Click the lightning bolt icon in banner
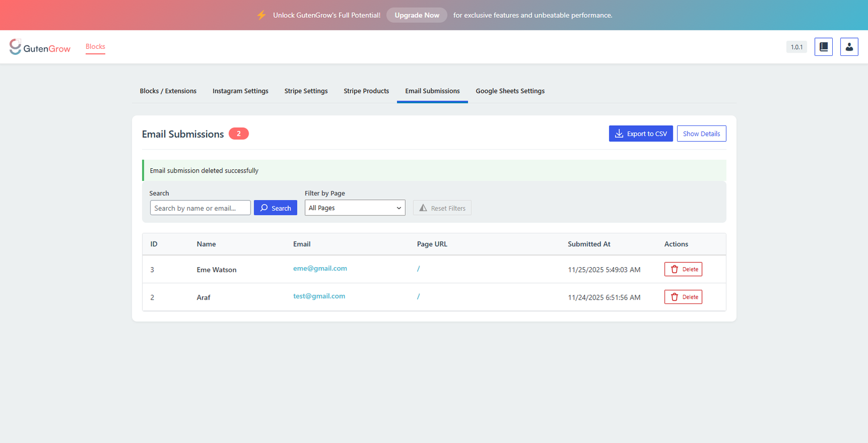Image resolution: width=868 pixels, height=443 pixels. tap(261, 15)
